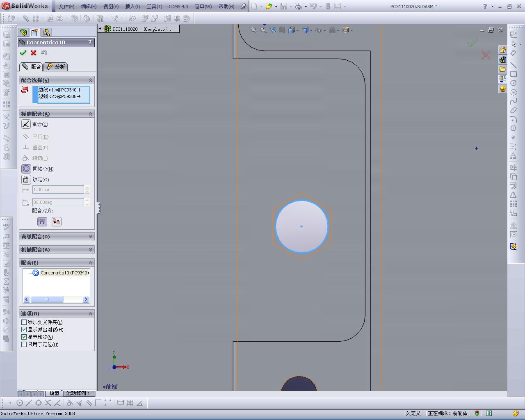Toggle the 重合 (Coincident) mate type
This screenshot has width=525, height=420.
[26, 124]
